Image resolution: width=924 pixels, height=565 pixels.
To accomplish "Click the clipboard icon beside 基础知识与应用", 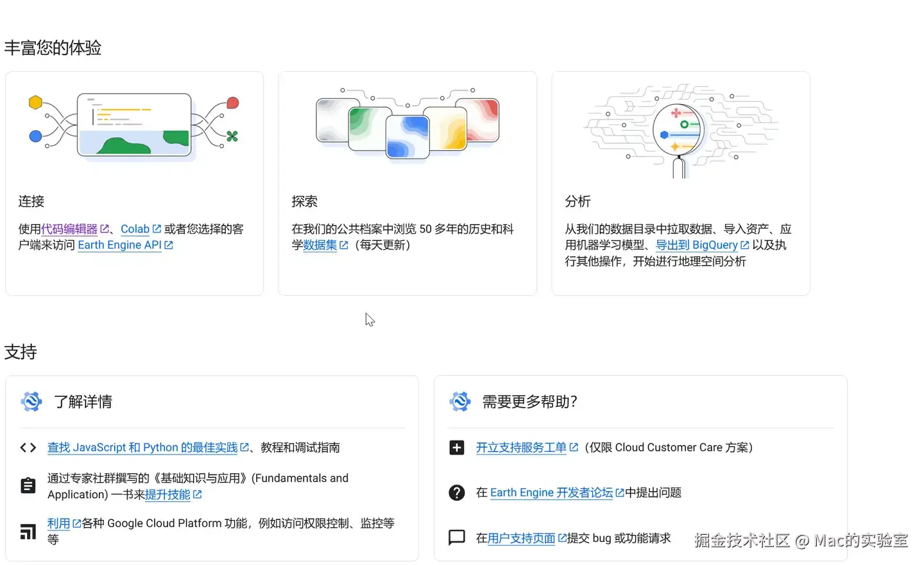I will [x=28, y=486].
